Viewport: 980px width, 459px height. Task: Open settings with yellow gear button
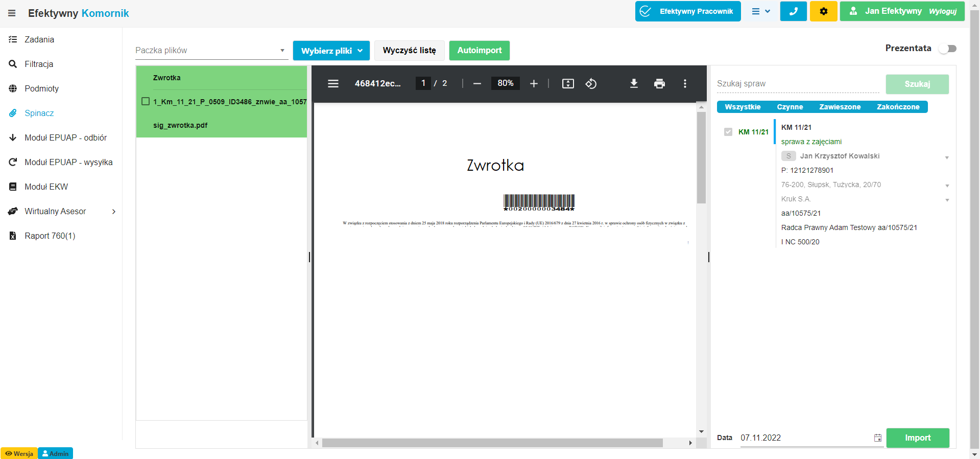tap(823, 11)
